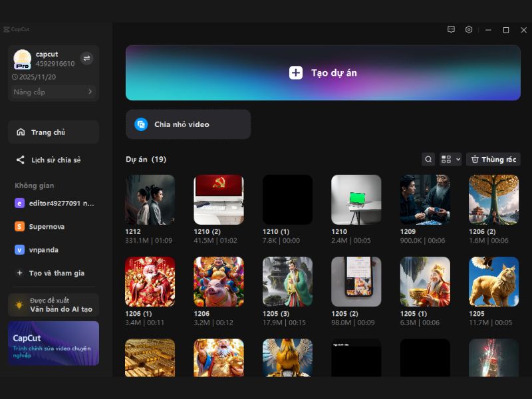Click the Tạo dự án banner button
The height and width of the screenshot is (399, 532).
(x=323, y=72)
